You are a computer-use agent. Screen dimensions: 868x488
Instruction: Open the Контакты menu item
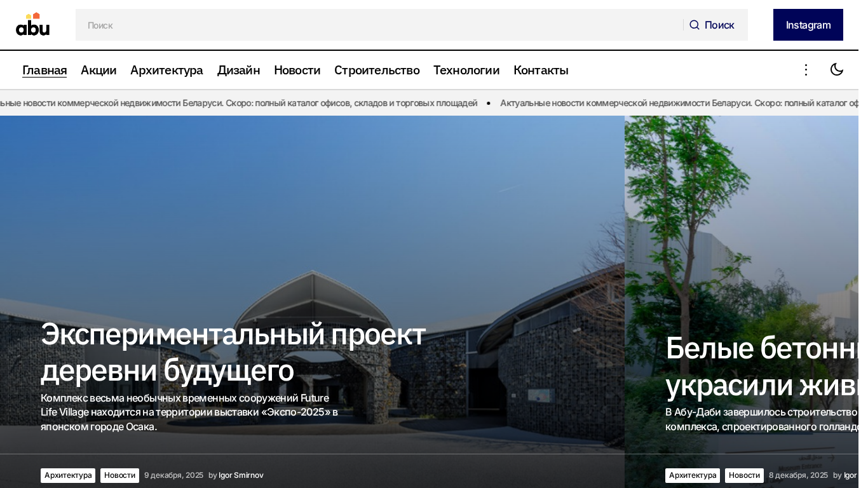tap(541, 70)
